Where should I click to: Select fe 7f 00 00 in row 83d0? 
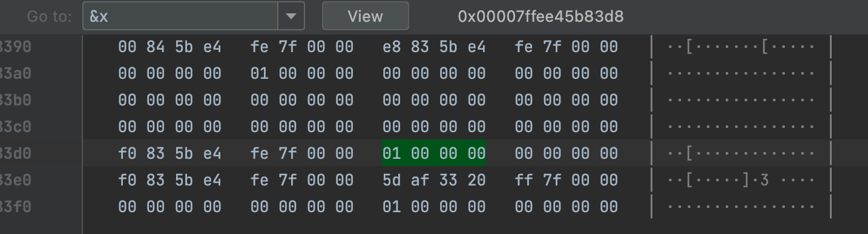(302, 153)
